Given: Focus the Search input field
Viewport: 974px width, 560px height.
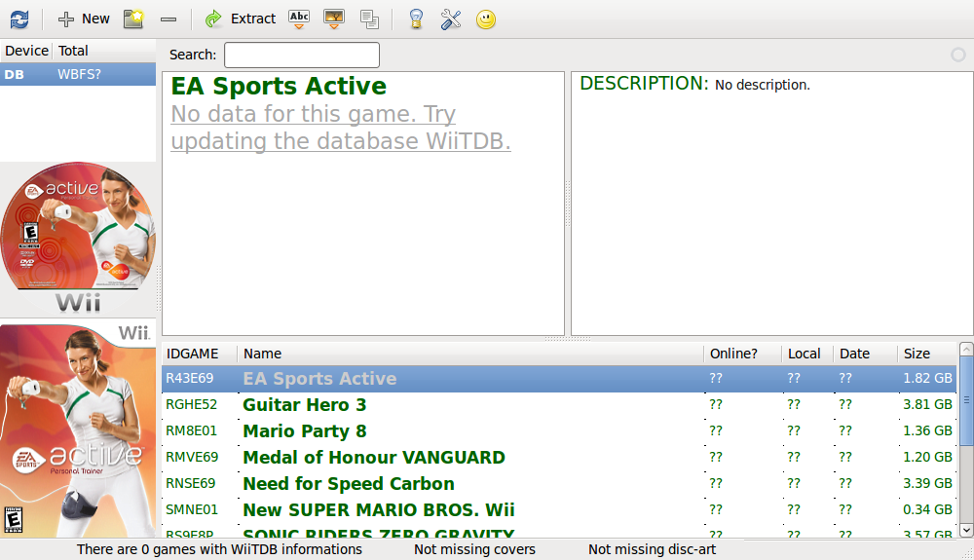Looking at the screenshot, I should (302, 55).
